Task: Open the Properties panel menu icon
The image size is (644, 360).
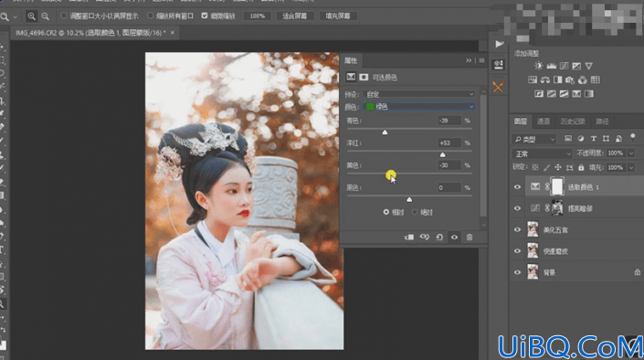Action: (x=481, y=60)
